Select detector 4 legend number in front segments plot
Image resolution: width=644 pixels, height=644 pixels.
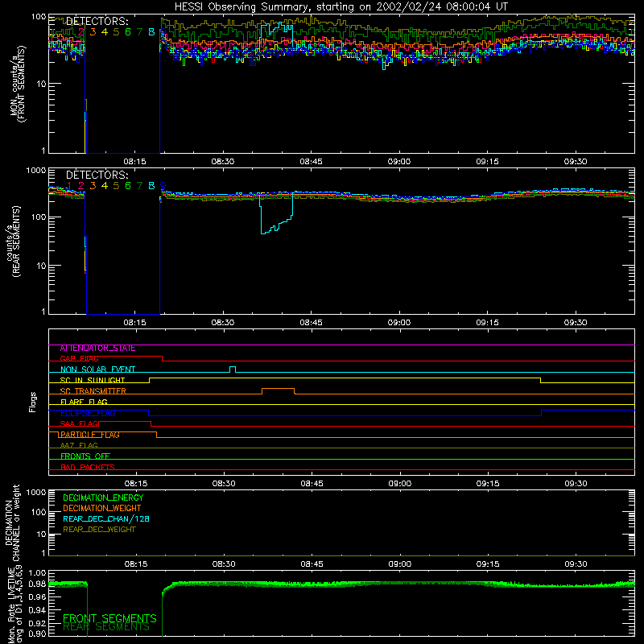(x=105, y=31)
